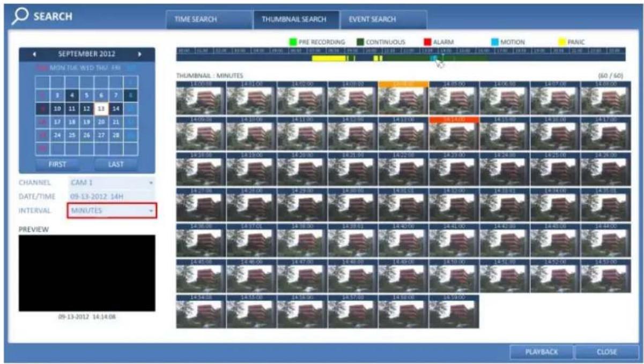
Task: Click the PLAYBACK button
Action: click(542, 352)
